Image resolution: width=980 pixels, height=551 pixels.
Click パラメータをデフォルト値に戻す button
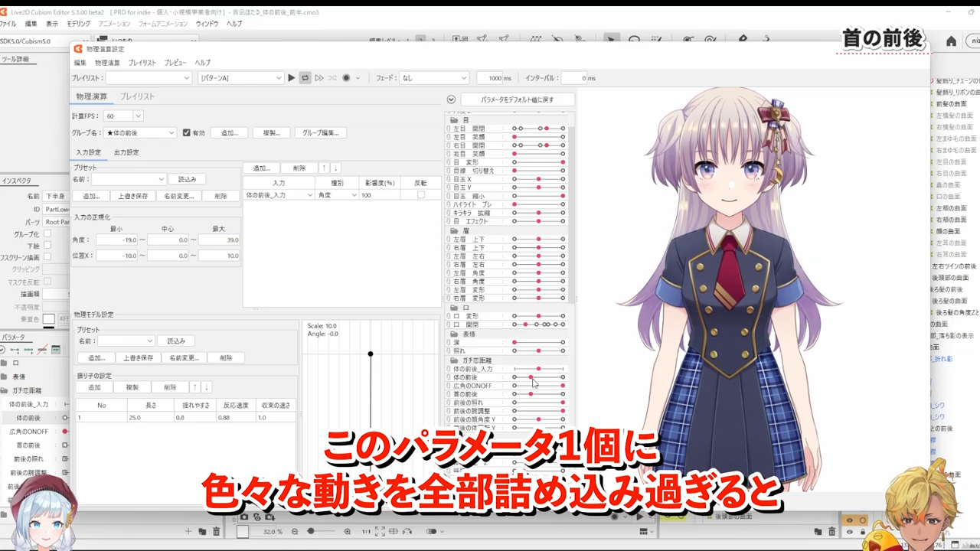click(x=517, y=99)
